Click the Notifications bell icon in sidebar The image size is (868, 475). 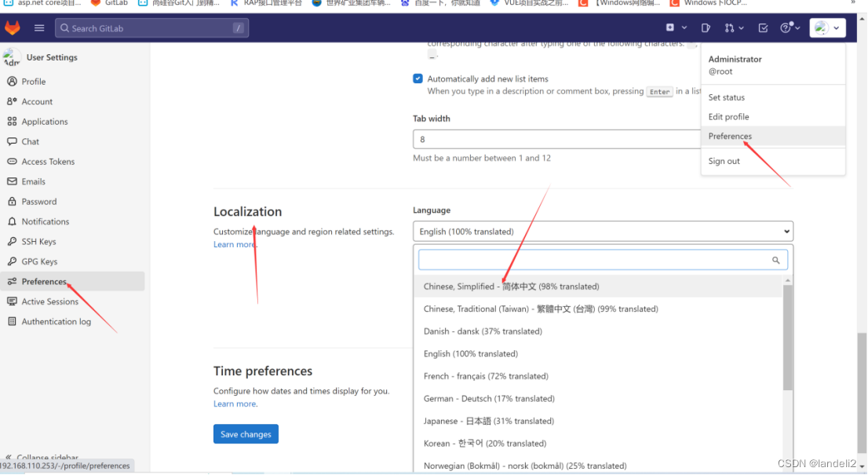point(12,221)
